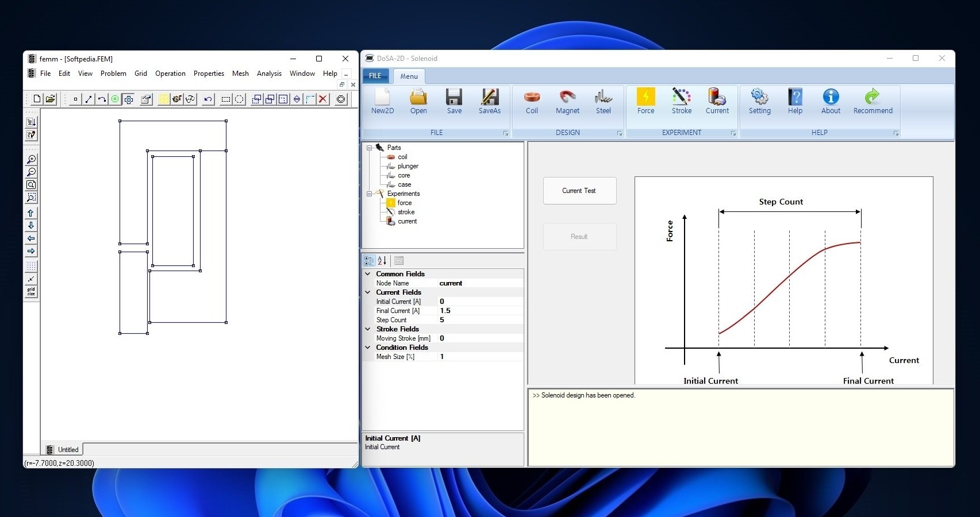Open the Problem menu in femm
This screenshot has height=517, width=980.
click(113, 74)
